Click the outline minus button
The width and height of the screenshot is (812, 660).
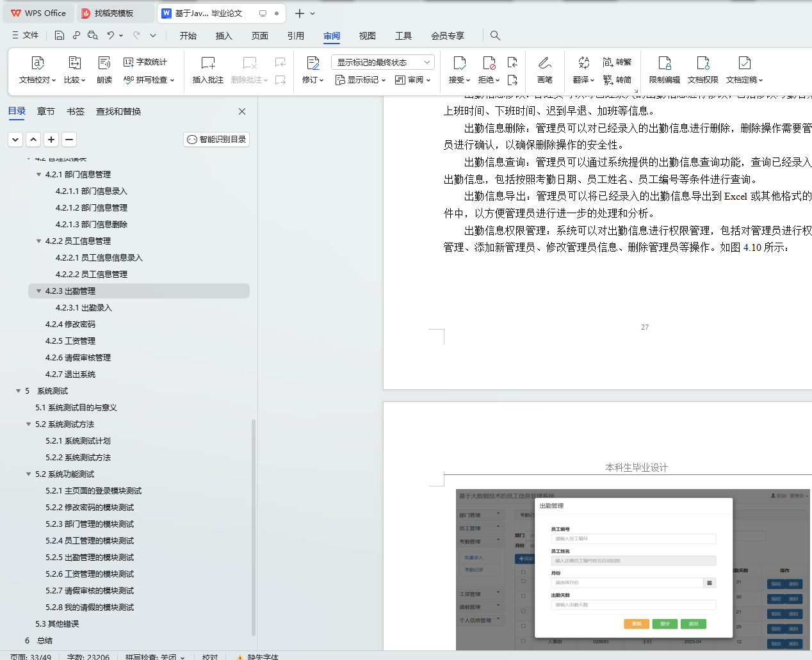coord(69,139)
